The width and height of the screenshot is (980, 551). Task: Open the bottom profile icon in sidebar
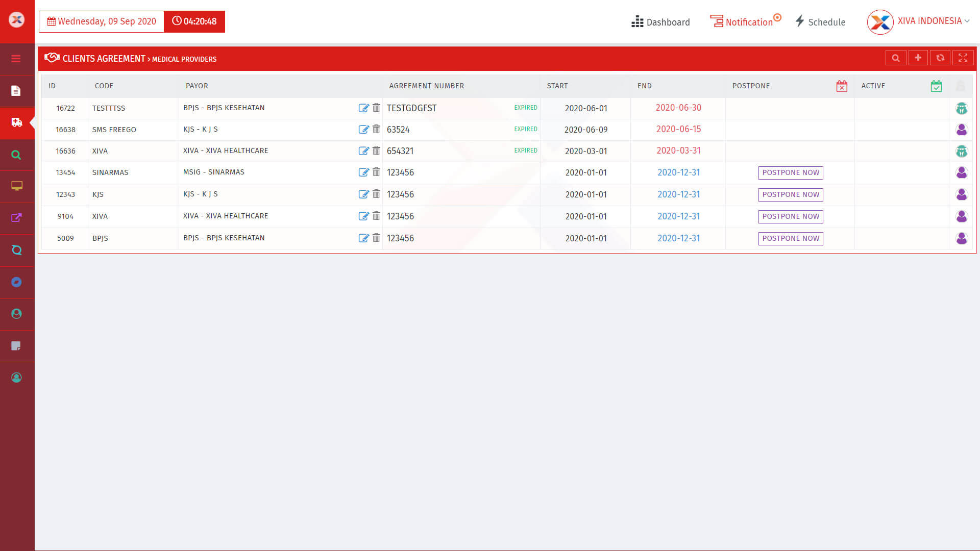16,378
